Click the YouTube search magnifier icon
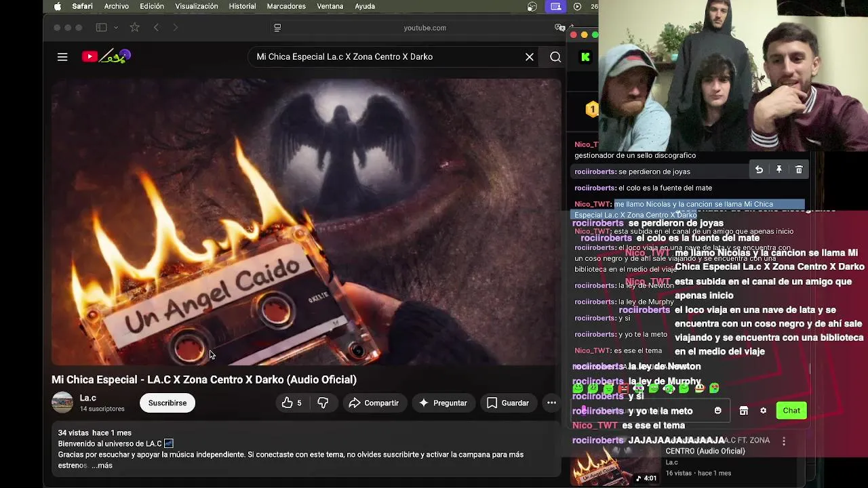The width and height of the screenshot is (868, 488). click(555, 57)
